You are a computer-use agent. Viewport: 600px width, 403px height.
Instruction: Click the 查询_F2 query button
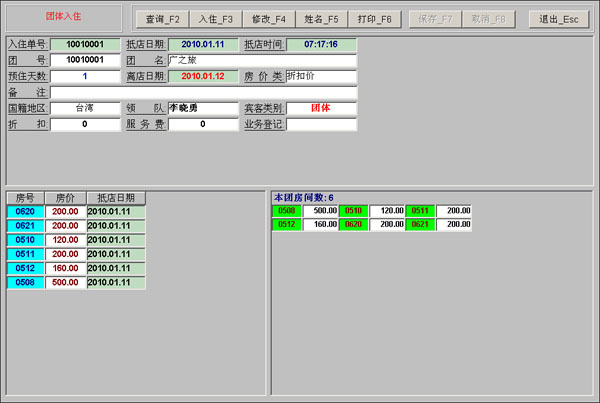160,18
